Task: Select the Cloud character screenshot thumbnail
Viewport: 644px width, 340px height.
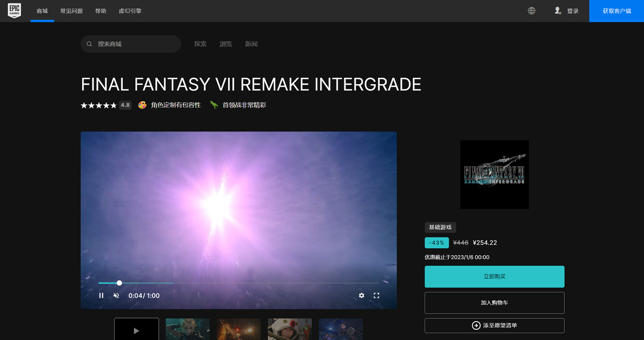Action: tap(187, 329)
